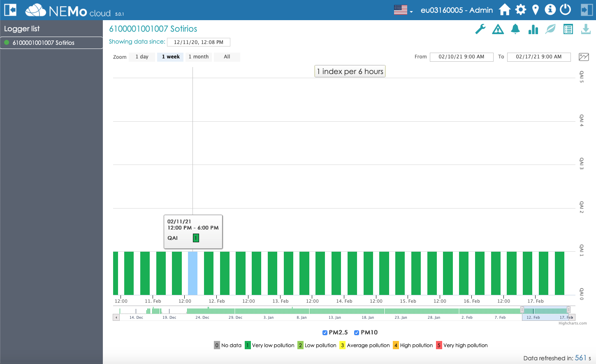Click the navigator's left scroll arrow
Viewport: 596px width, 364px height.
pos(116,318)
